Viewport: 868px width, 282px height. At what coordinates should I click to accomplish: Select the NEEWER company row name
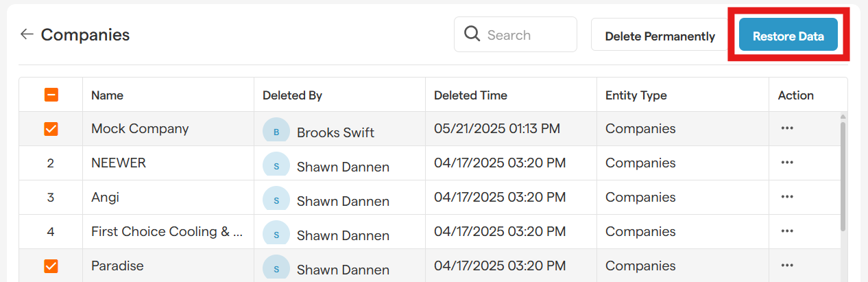[119, 163]
